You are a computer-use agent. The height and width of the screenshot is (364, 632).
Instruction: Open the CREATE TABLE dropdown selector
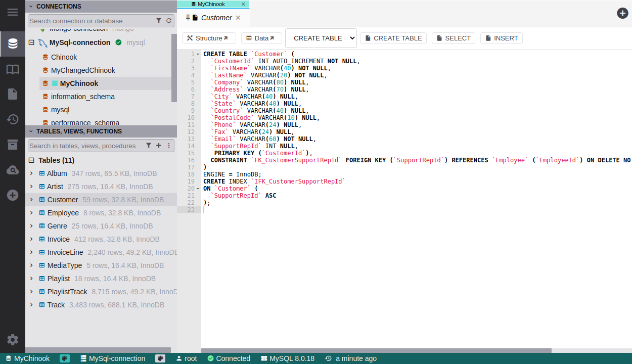(321, 38)
